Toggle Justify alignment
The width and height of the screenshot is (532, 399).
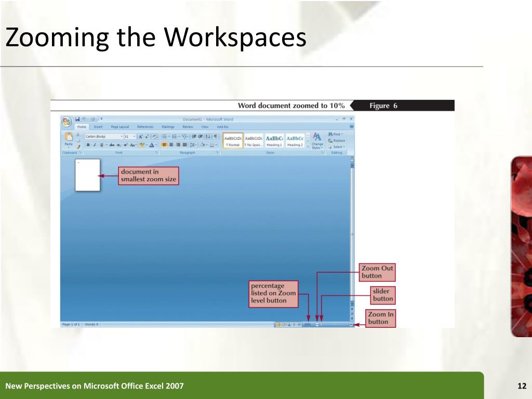point(185,145)
